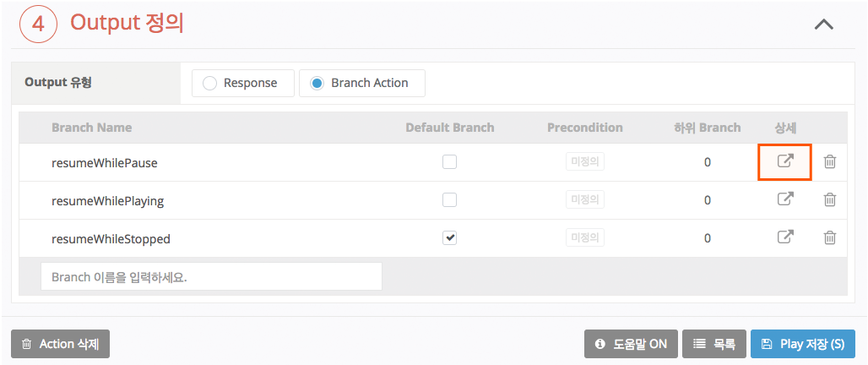This screenshot has height=365, width=868.
Task: Click resumeWhilePause precondition 미정의 tag
Action: [x=585, y=161]
